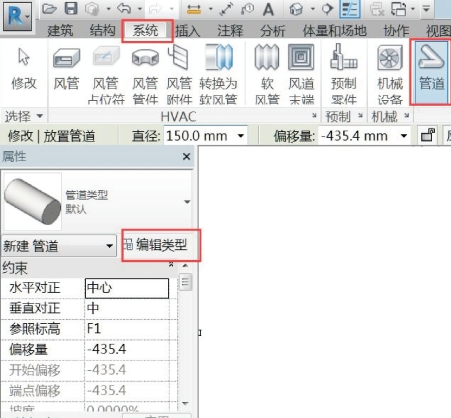This screenshot has width=451, height=418.
Task: Collapse the 约束 constraints section
Action: pyautogui.click(x=171, y=265)
